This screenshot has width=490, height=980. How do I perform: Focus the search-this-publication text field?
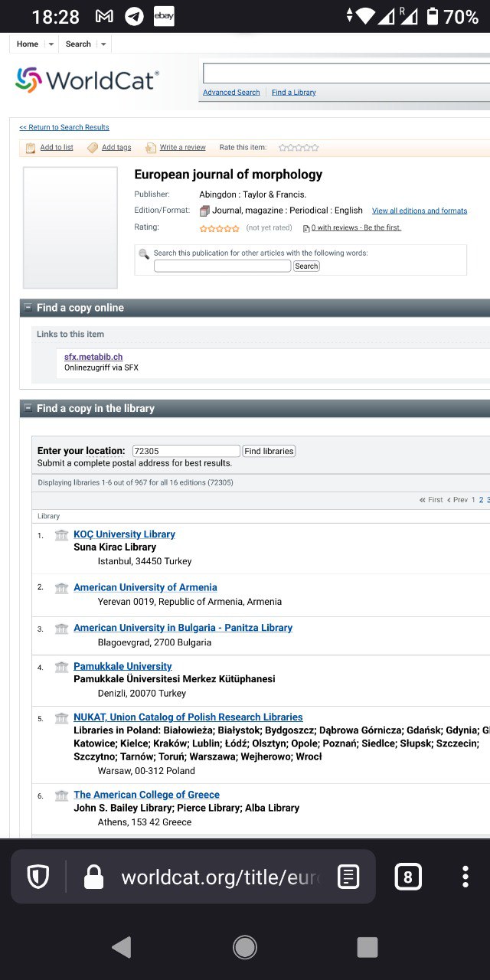(222, 266)
